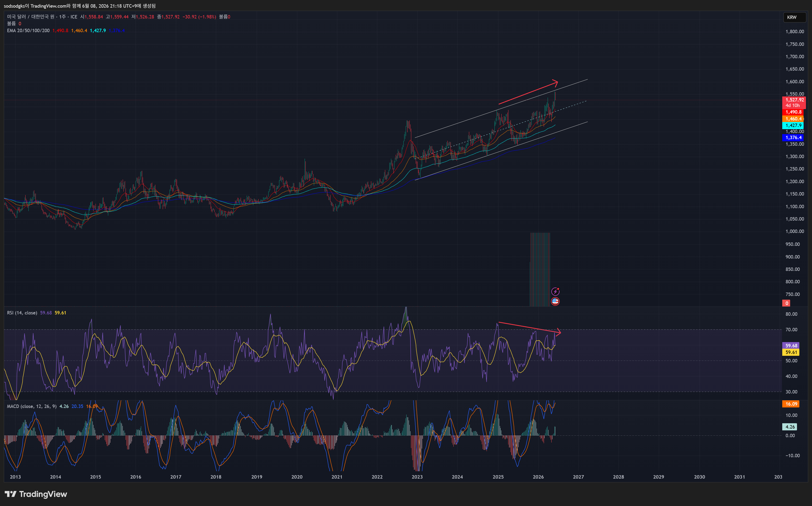This screenshot has height=506, width=812.
Task: Click 30.00 on the RSI axis
Action: (791, 392)
